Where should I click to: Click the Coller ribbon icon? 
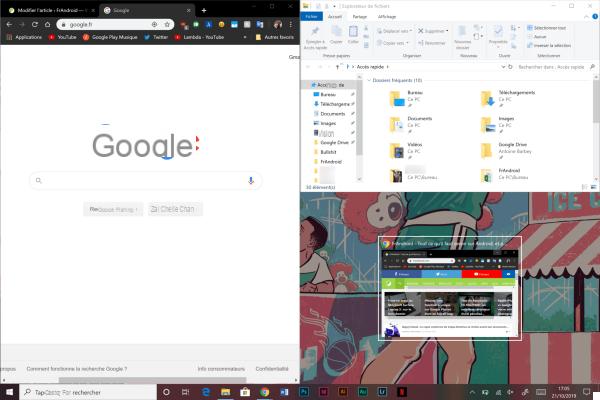(x=353, y=35)
